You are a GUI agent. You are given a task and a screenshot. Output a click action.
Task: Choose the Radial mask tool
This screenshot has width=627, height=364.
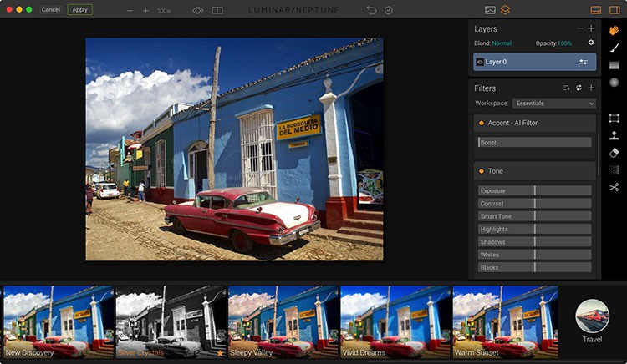coord(614,83)
